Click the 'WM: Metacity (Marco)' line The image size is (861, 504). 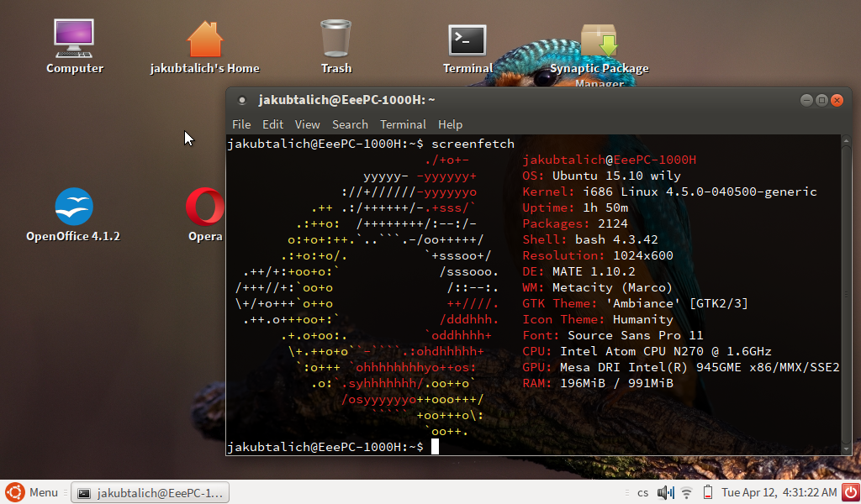(598, 287)
